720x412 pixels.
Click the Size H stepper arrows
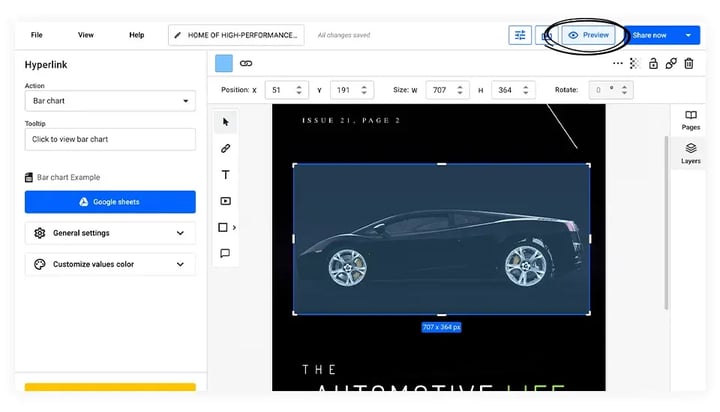coord(526,90)
